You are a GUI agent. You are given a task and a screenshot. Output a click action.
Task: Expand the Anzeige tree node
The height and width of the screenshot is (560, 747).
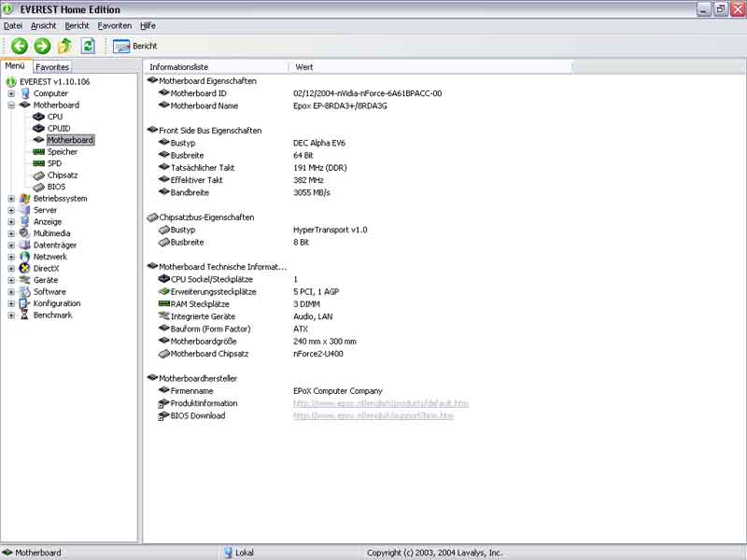[11, 222]
